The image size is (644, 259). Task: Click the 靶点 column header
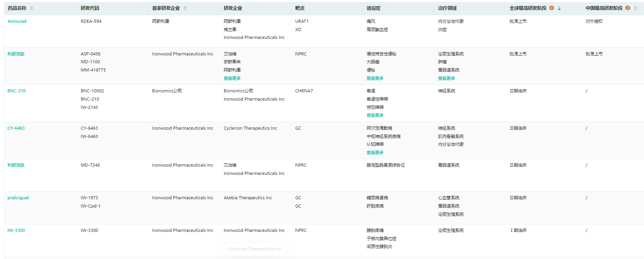[x=300, y=8]
